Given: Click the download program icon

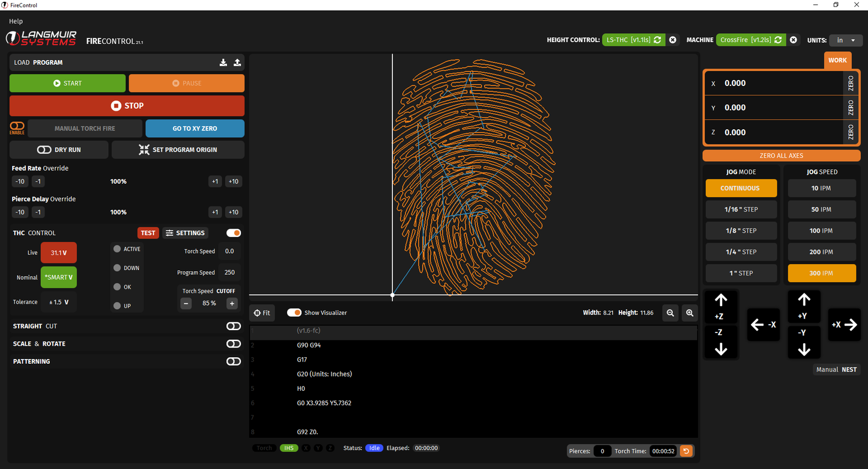Looking at the screenshot, I should click(x=223, y=63).
